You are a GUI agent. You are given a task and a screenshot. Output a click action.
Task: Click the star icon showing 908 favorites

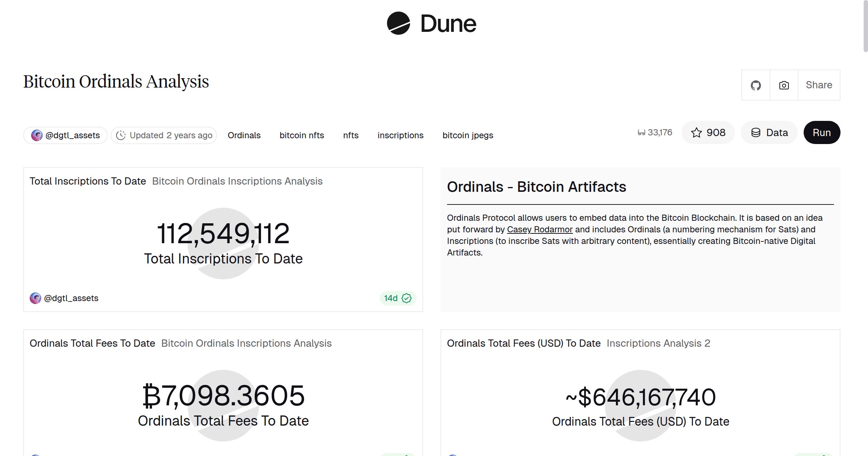point(696,132)
